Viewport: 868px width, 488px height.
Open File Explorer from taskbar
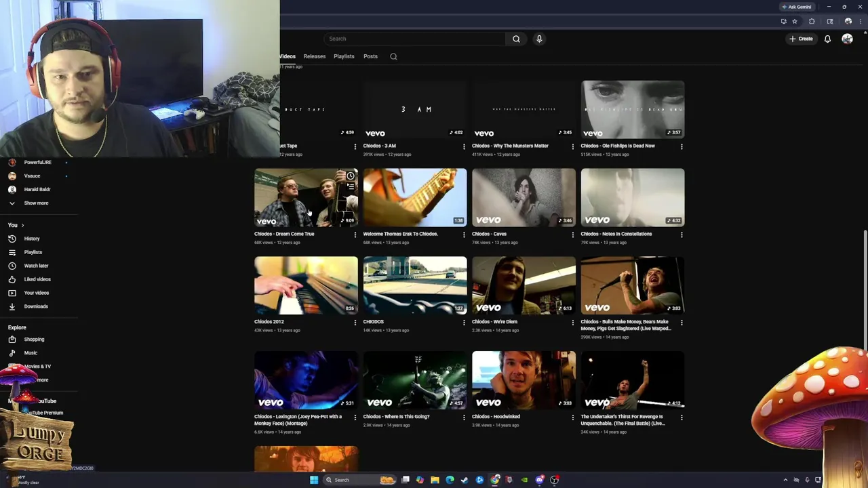[435, 480]
